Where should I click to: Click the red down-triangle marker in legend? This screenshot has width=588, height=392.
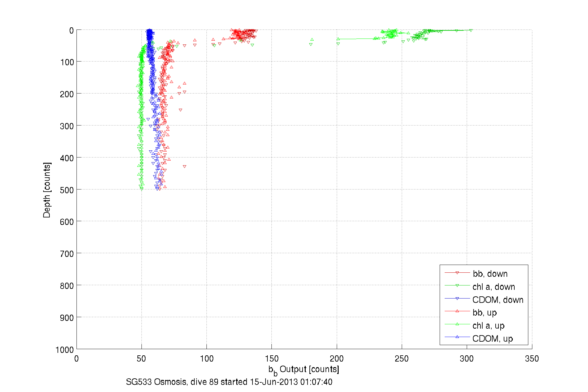coord(457,273)
